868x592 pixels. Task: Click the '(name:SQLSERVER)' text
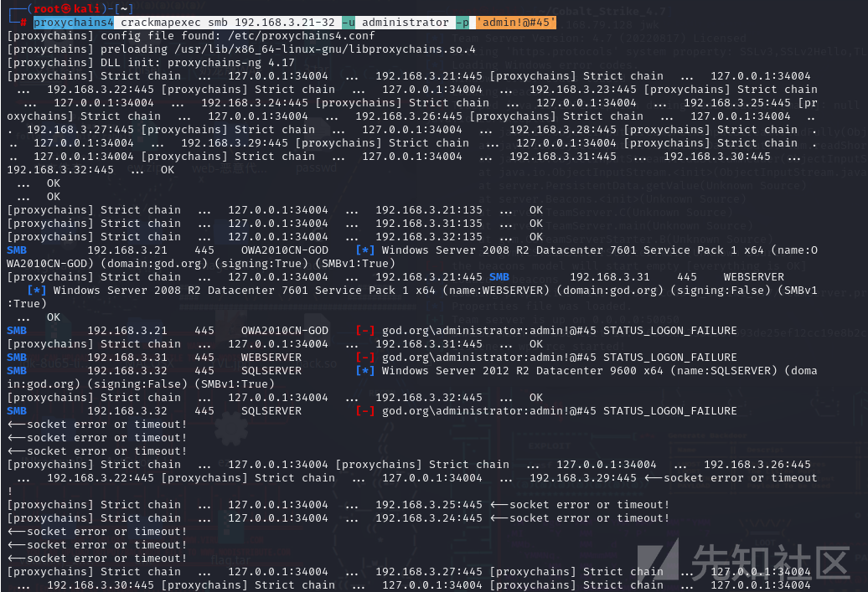coord(724,371)
